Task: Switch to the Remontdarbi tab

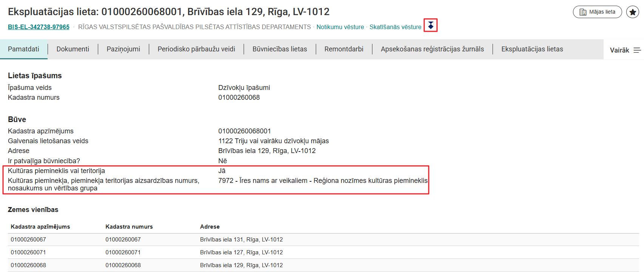Action: [344, 49]
